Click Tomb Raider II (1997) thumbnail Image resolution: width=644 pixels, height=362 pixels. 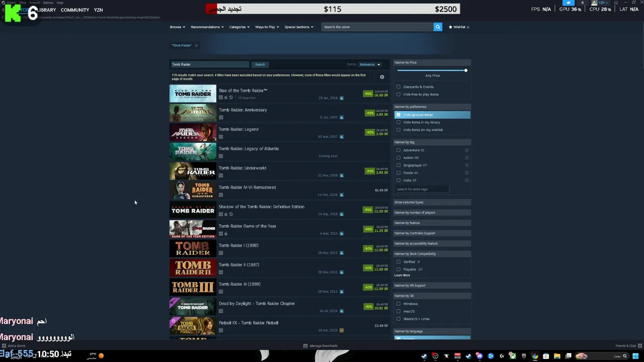[x=193, y=268]
